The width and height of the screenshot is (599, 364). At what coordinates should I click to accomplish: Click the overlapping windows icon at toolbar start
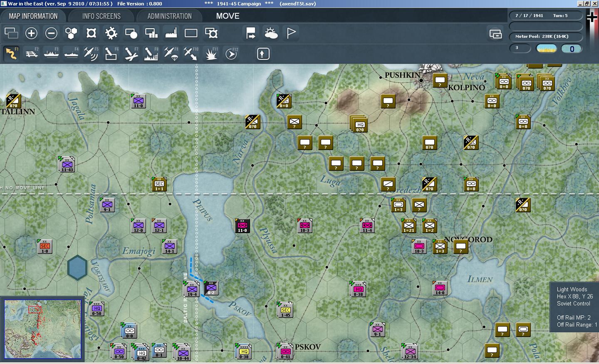[x=11, y=33]
